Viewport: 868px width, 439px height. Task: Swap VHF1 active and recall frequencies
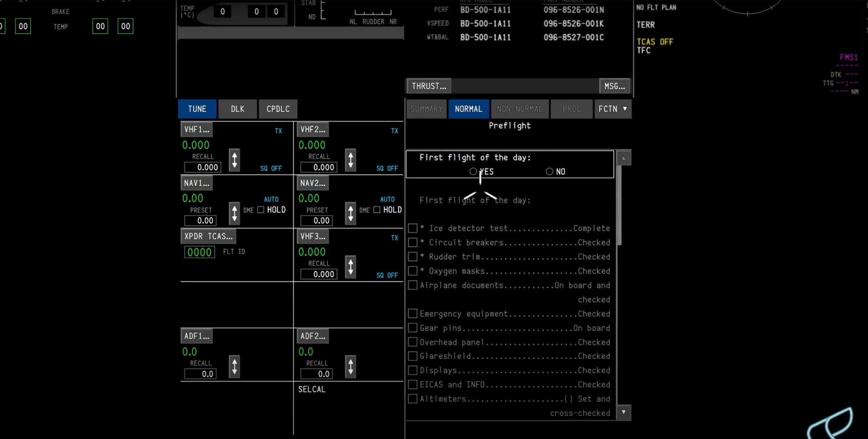click(234, 160)
